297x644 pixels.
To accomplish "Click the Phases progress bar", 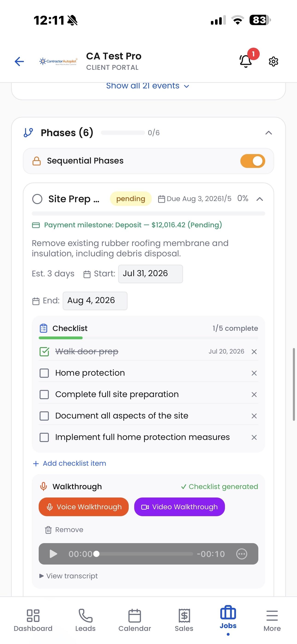I will click(x=123, y=132).
